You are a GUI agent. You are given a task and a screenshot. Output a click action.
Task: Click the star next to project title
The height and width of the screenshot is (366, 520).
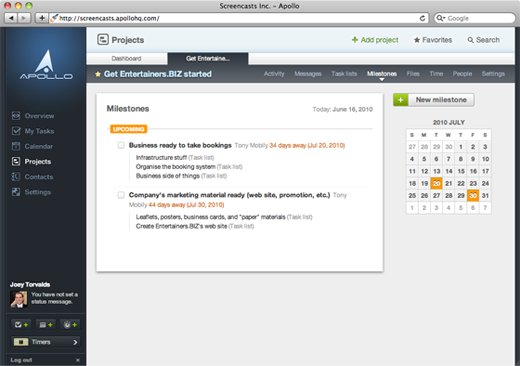click(98, 74)
